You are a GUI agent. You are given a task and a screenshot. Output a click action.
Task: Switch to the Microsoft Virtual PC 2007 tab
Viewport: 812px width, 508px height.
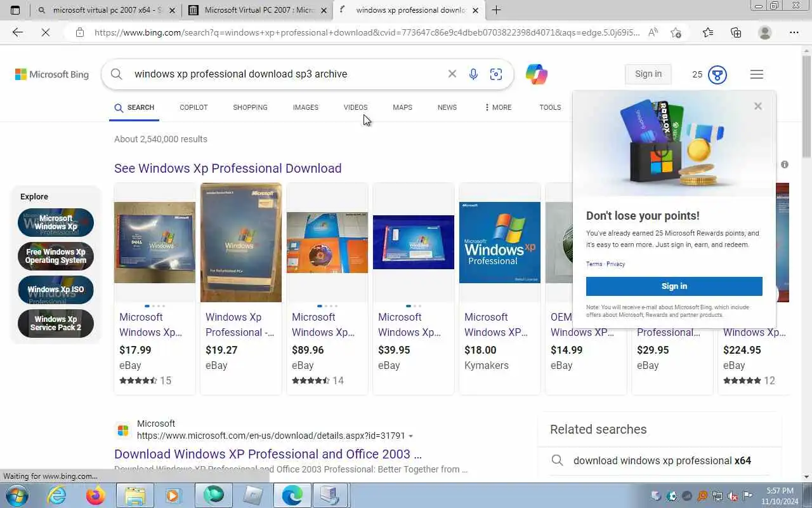(258, 10)
